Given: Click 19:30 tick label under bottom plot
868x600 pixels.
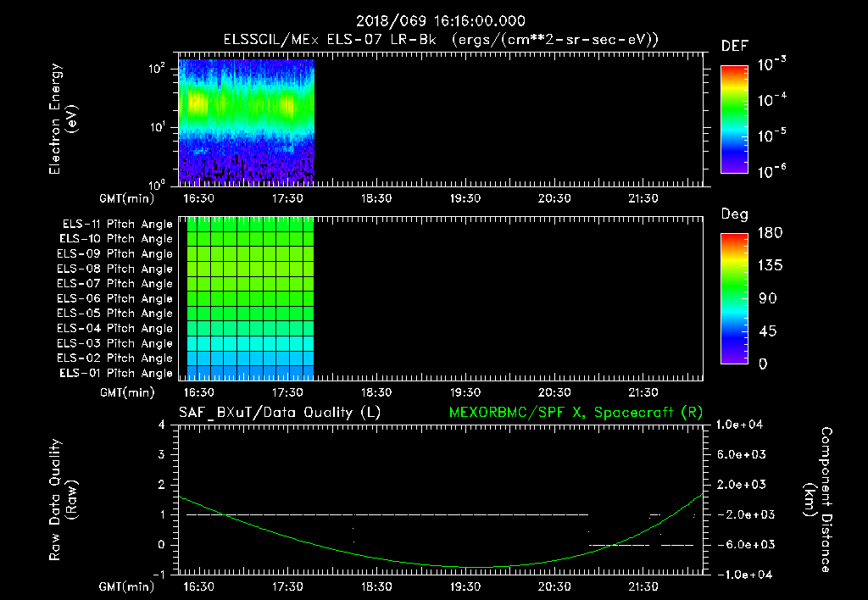Looking at the screenshot, I should pyautogui.click(x=465, y=586).
